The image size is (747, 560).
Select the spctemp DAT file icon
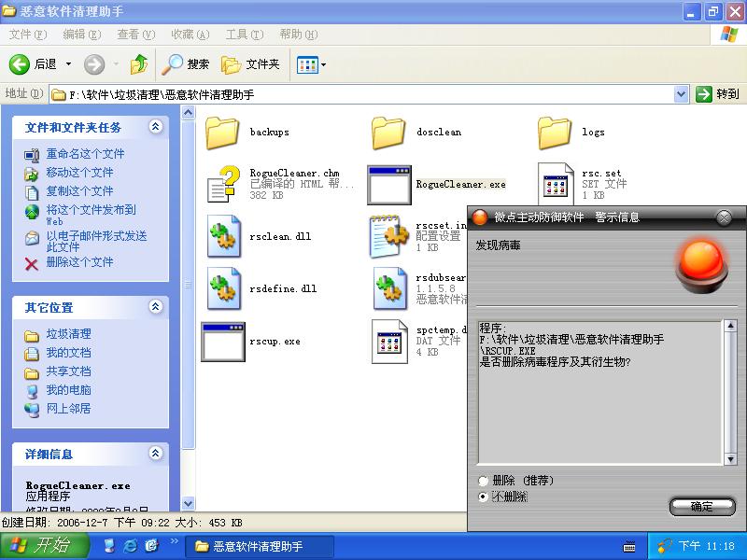(x=389, y=342)
